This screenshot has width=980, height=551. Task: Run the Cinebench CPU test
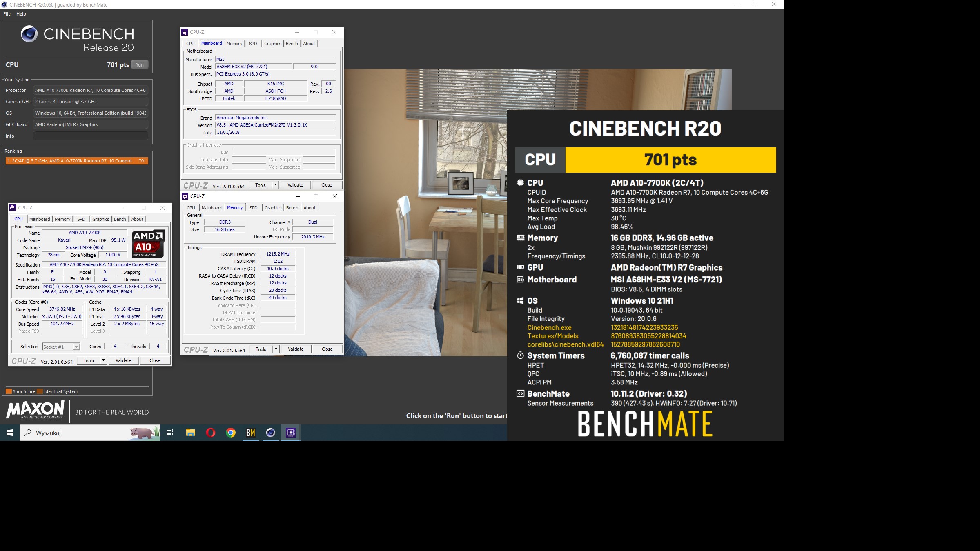tap(140, 65)
